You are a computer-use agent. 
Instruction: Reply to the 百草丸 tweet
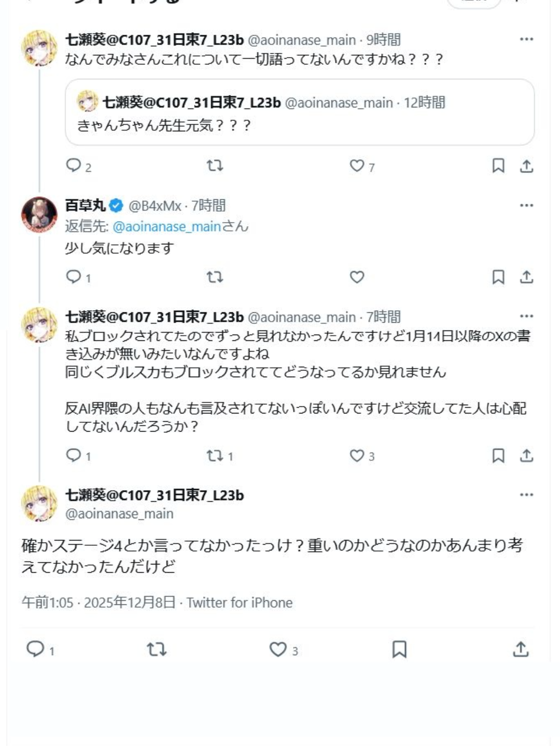74,277
